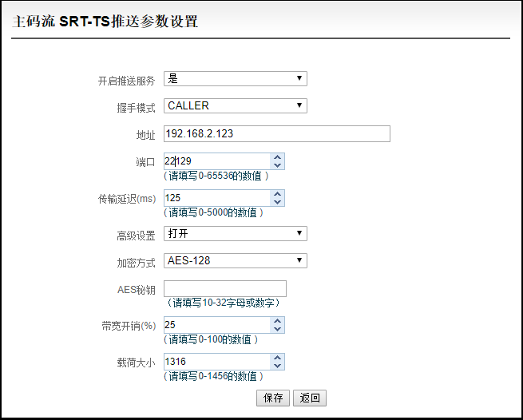Screen dimensions: 523x420
Task: Click inside the 传输延迟 field showing 125
Action: (x=217, y=198)
